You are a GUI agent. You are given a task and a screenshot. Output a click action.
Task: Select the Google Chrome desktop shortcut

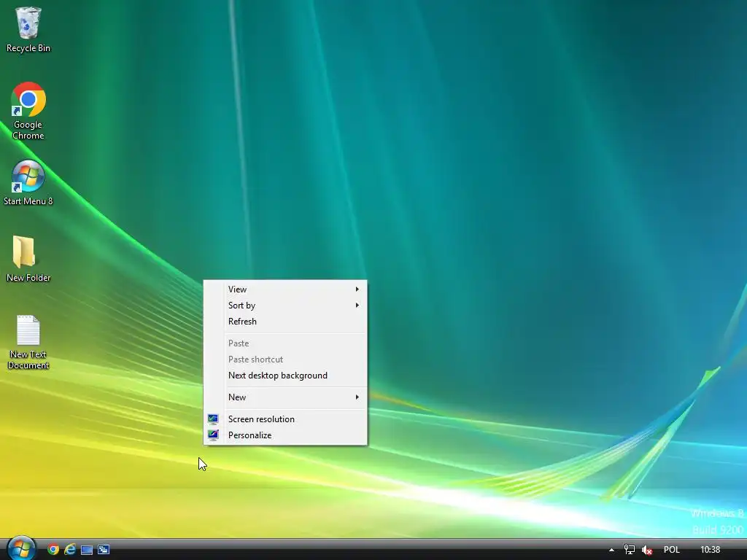28,111
